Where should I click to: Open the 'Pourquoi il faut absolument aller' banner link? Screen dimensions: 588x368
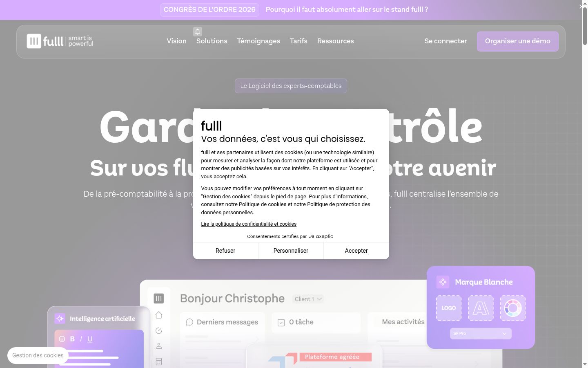tap(347, 9)
